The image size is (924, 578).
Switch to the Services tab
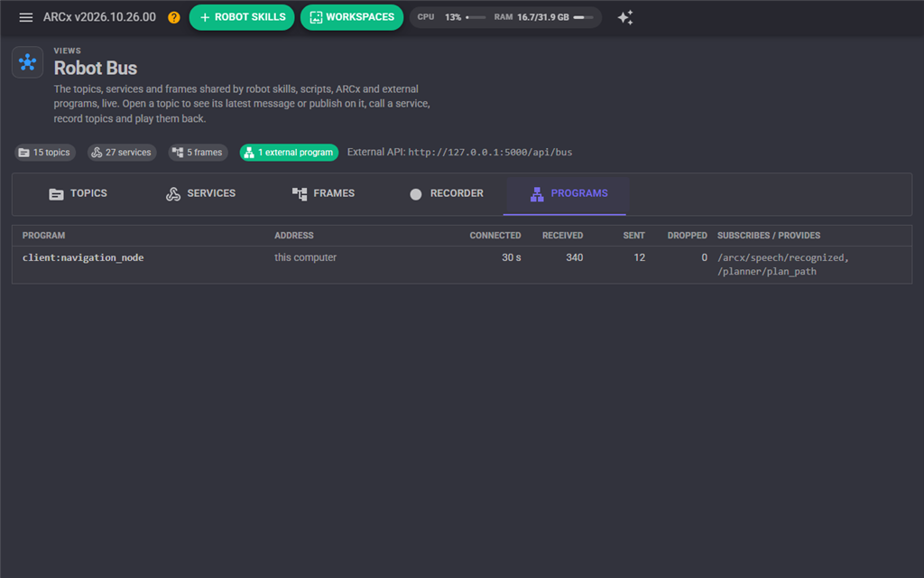(200, 193)
